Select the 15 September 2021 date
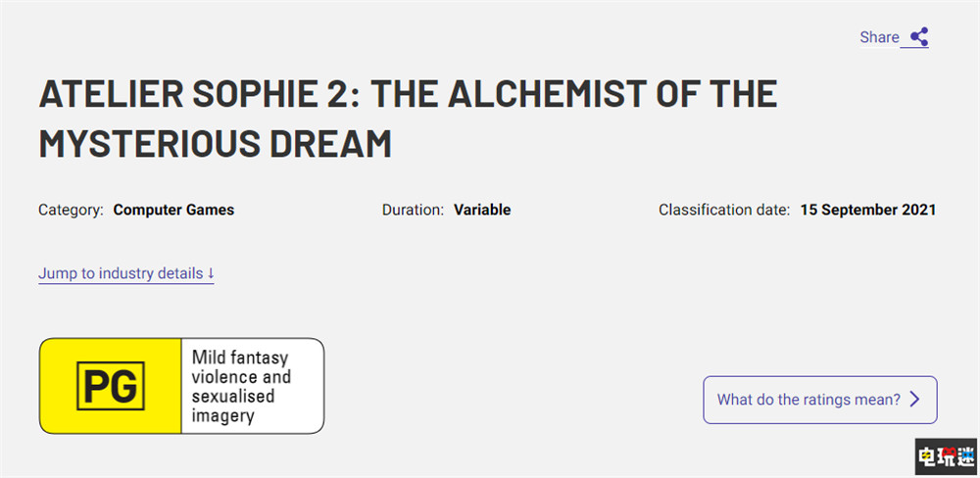980x478 pixels. pyautogui.click(x=867, y=210)
